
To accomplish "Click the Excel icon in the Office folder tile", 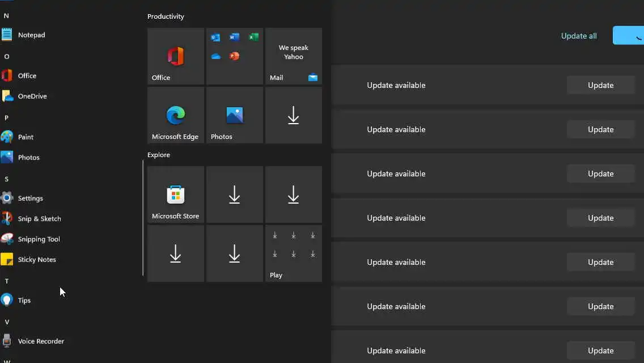I will coord(253,37).
